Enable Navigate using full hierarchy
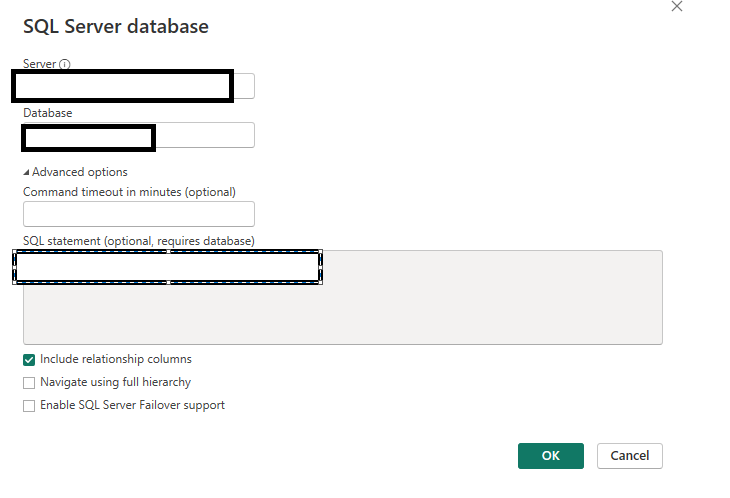 pos(29,383)
